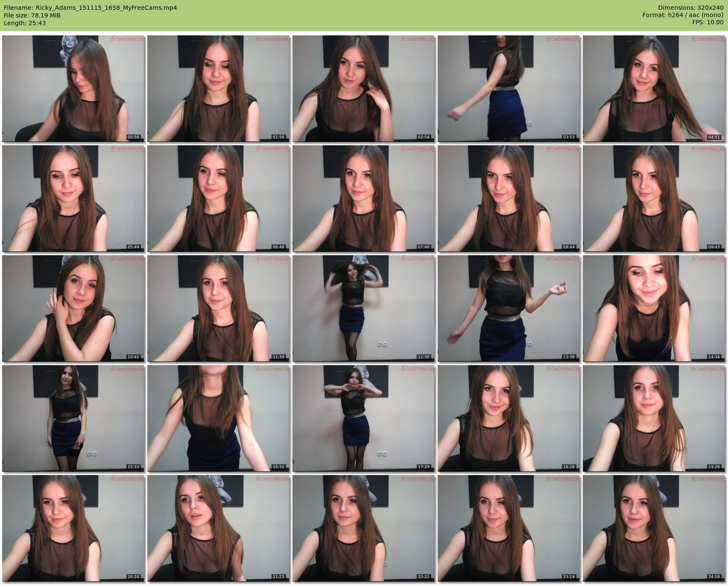Select the thumbnail stamped 13:36
Image resolution: width=728 pixels, height=585 pixels.
coord(509,308)
